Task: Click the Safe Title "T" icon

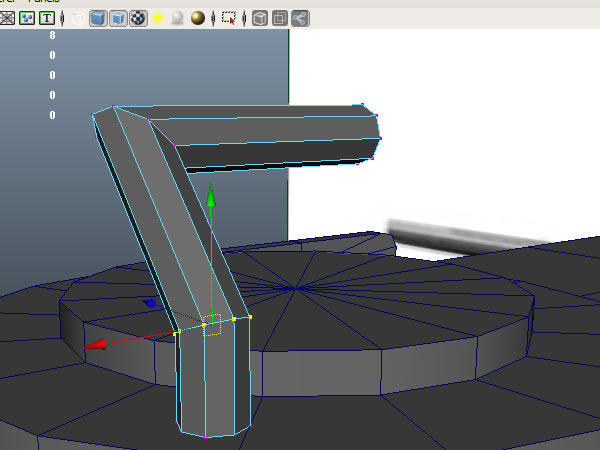Action: click(47, 18)
